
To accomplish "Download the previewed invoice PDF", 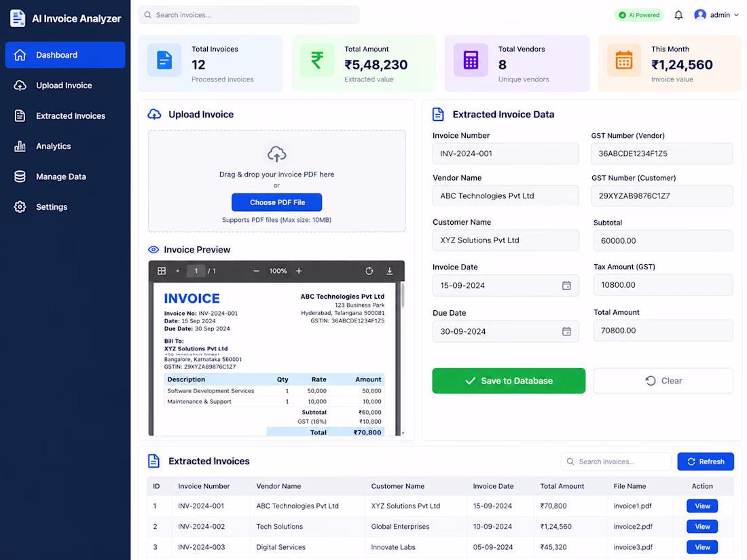I will [389, 271].
